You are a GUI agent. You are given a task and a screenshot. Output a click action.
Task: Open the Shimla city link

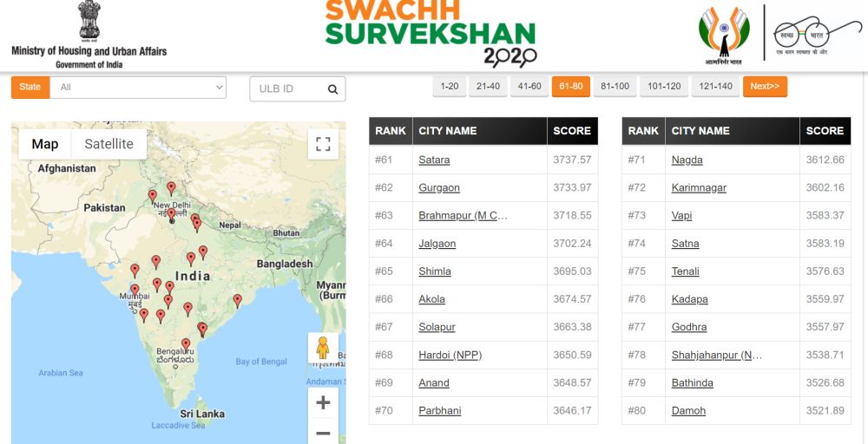tap(435, 271)
